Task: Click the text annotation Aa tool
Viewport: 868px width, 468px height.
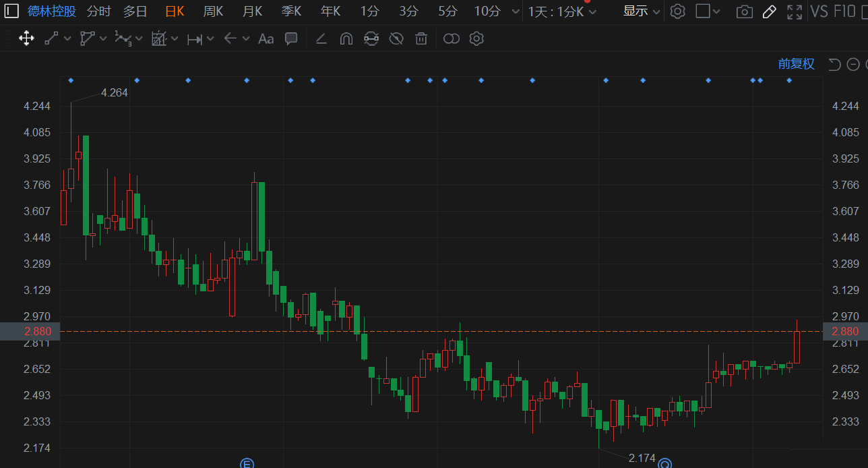Action: pyautogui.click(x=266, y=38)
